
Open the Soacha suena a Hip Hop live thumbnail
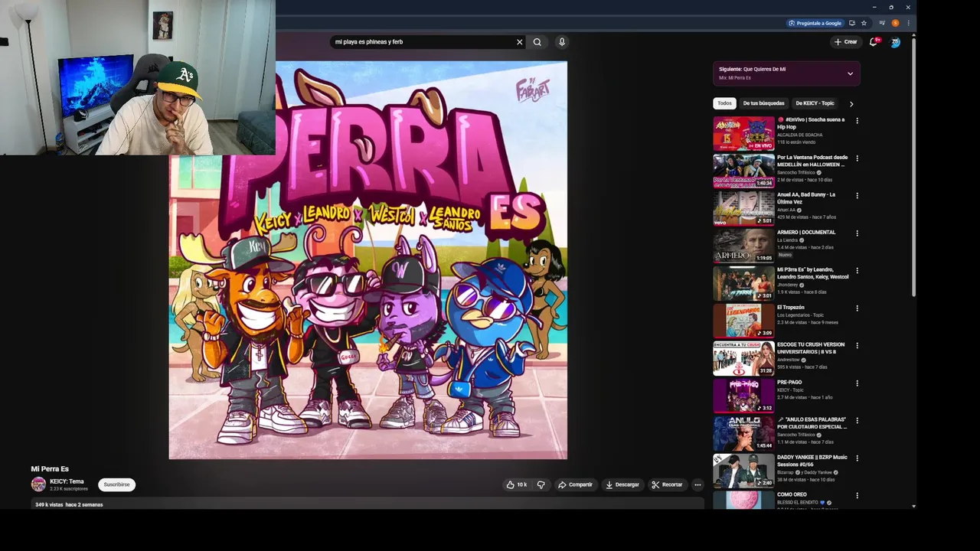(743, 133)
